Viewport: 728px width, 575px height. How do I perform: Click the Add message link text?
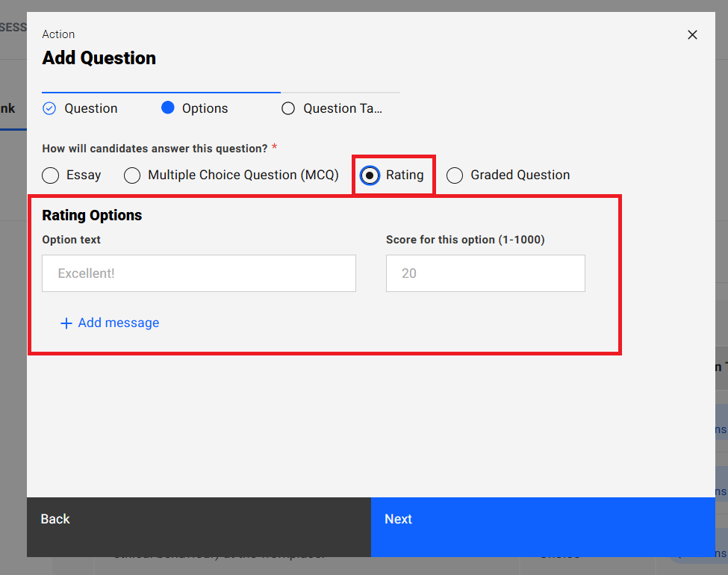[119, 323]
